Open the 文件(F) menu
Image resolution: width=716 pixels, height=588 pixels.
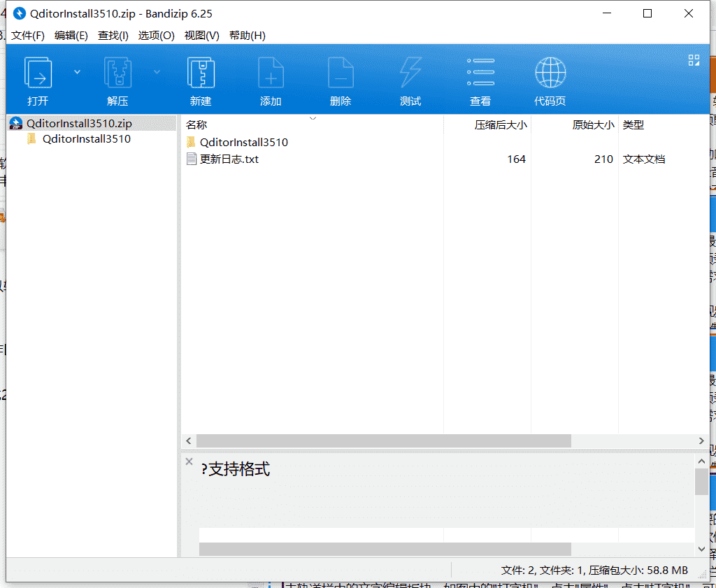[x=28, y=36]
